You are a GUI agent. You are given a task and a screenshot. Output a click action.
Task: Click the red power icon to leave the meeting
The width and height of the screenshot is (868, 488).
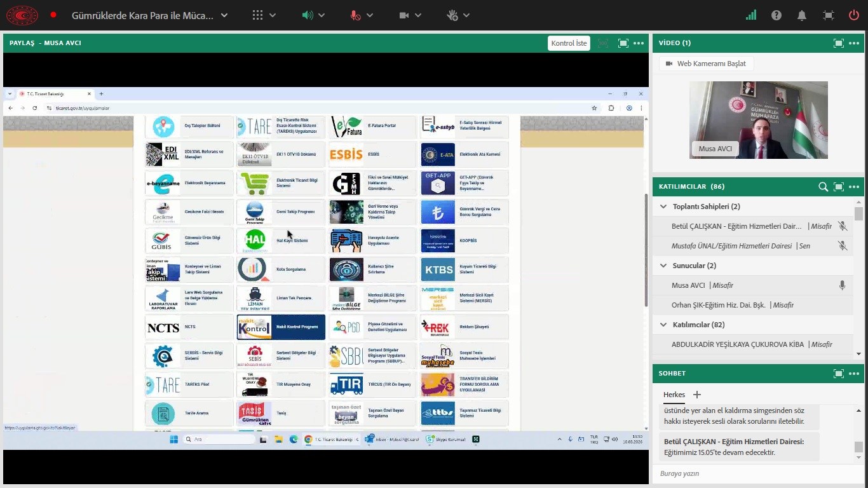(854, 15)
